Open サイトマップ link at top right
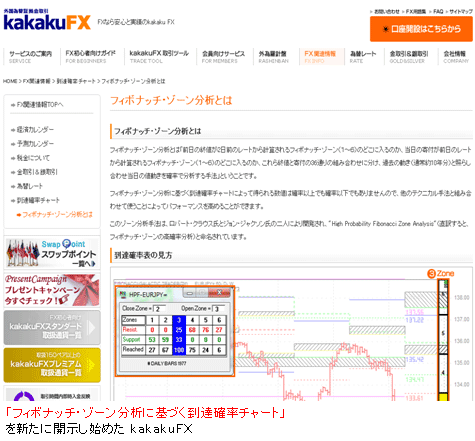The image size is (475, 441). point(461,11)
